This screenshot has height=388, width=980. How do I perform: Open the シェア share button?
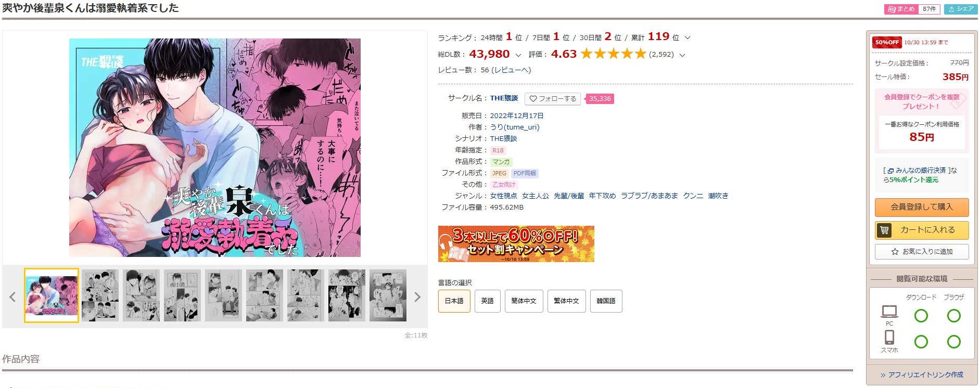point(961,9)
